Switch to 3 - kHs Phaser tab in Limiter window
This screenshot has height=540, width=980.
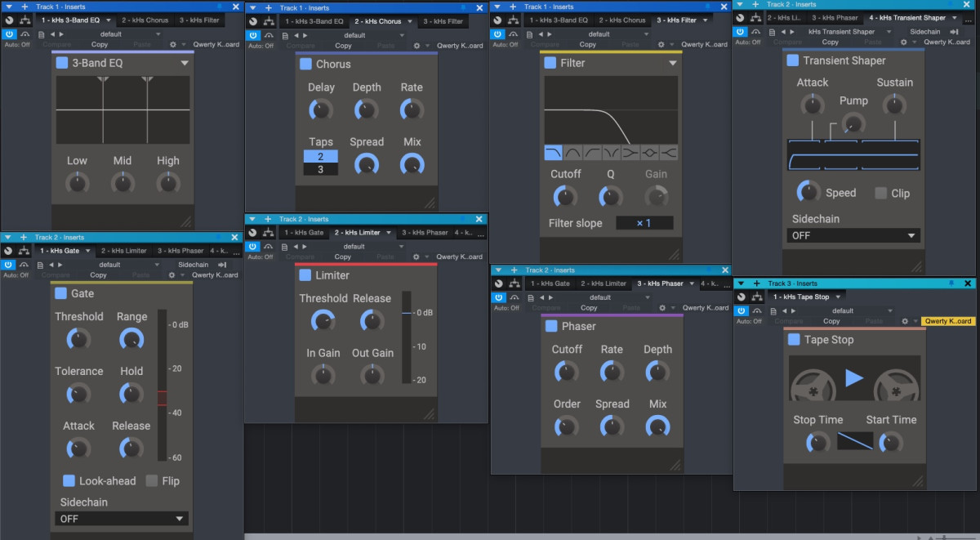425,232
